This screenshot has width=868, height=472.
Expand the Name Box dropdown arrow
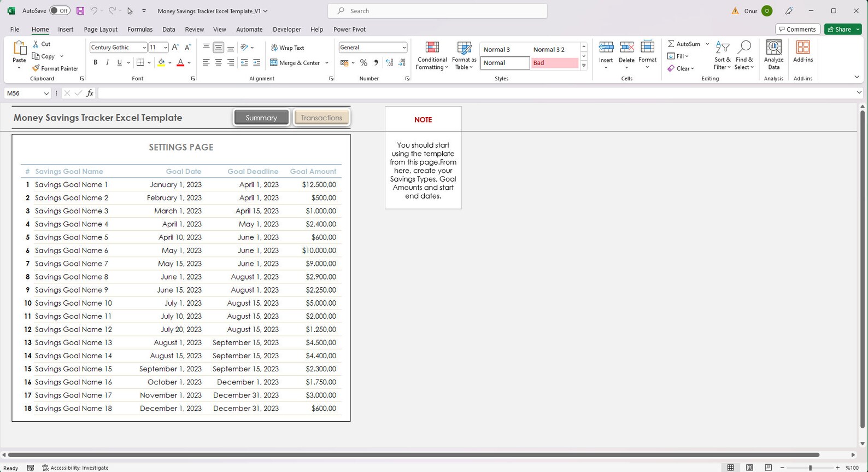click(x=46, y=94)
